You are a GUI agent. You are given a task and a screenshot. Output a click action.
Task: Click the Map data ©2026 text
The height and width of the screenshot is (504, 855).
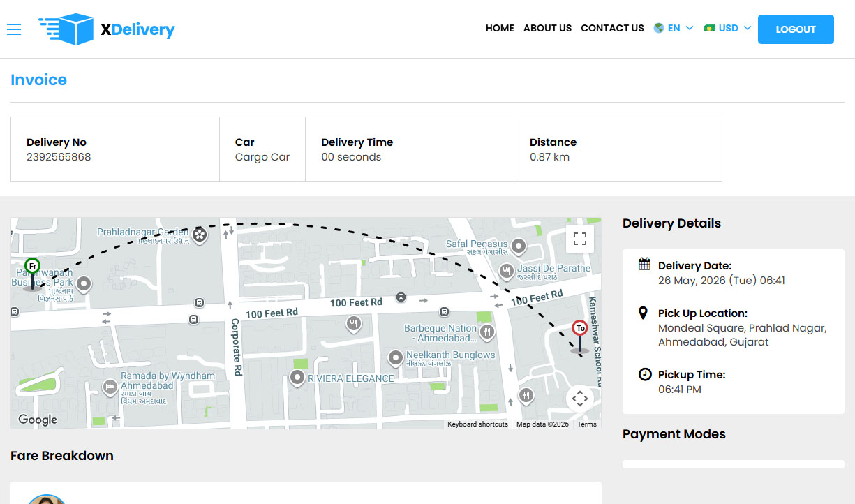pos(542,424)
